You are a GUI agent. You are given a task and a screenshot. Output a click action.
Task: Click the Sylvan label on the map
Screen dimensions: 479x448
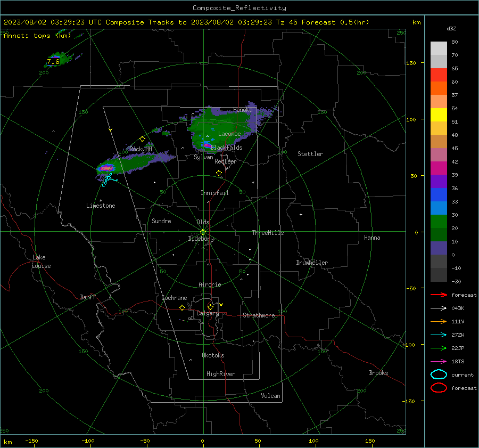coord(203,157)
